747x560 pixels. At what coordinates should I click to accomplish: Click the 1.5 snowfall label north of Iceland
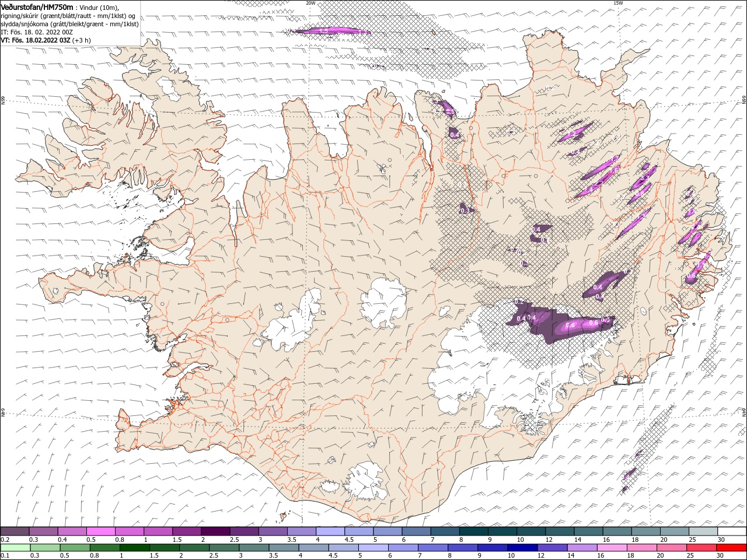click(x=324, y=30)
